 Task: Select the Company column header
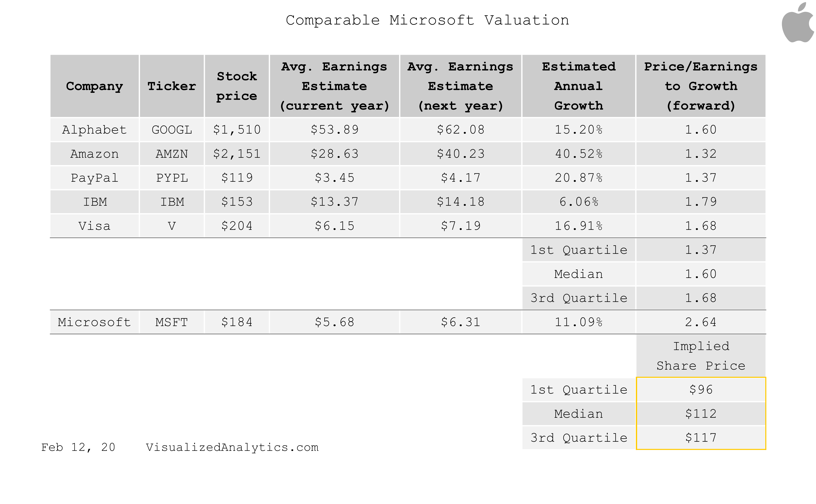[x=94, y=86]
